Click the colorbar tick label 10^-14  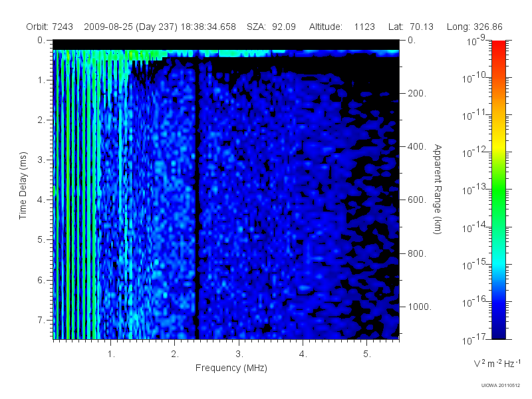(475, 227)
